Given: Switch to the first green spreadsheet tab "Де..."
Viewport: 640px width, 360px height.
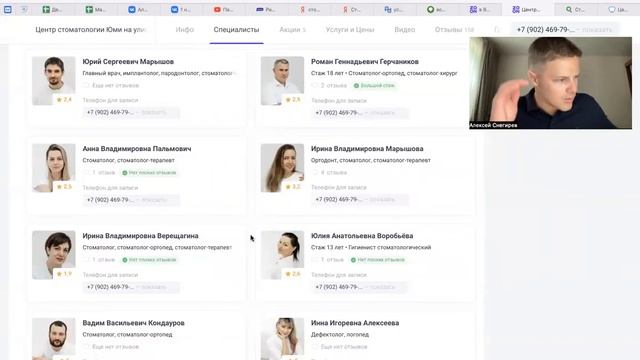Looking at the screenshot, I should 52,9.
